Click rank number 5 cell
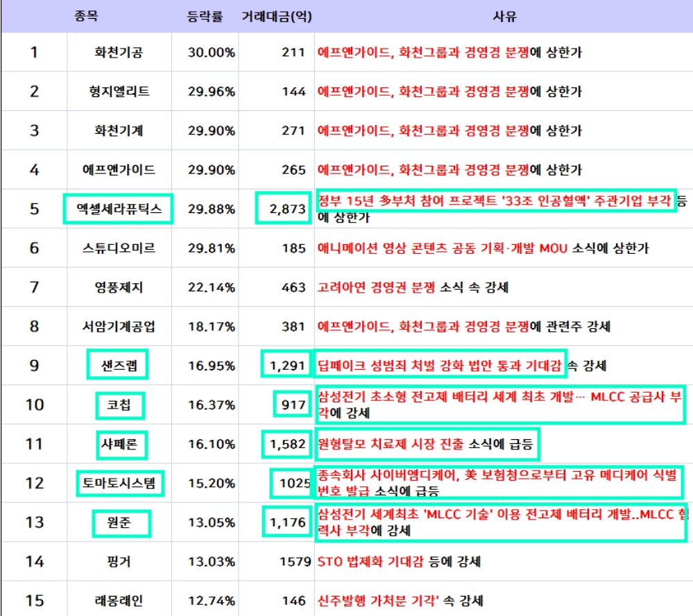This screenshot has height=616, width=693. tap(34, 209)
